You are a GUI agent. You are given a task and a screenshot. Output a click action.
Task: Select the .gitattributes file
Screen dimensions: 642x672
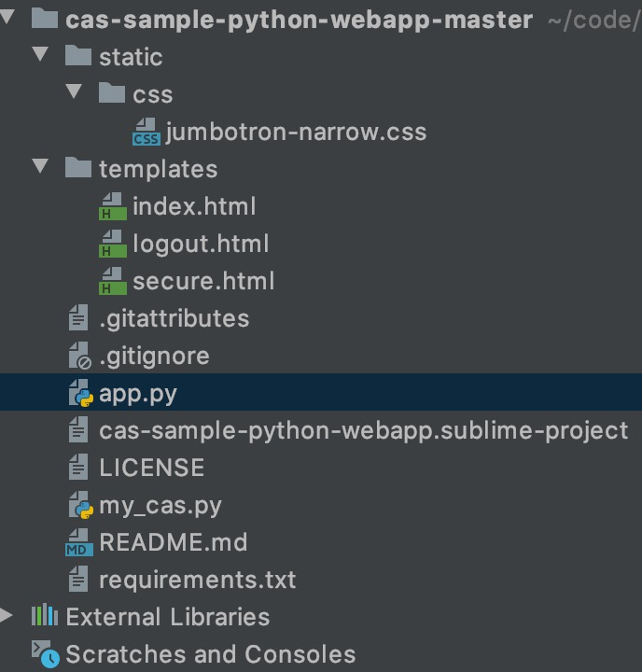[174, 319]
